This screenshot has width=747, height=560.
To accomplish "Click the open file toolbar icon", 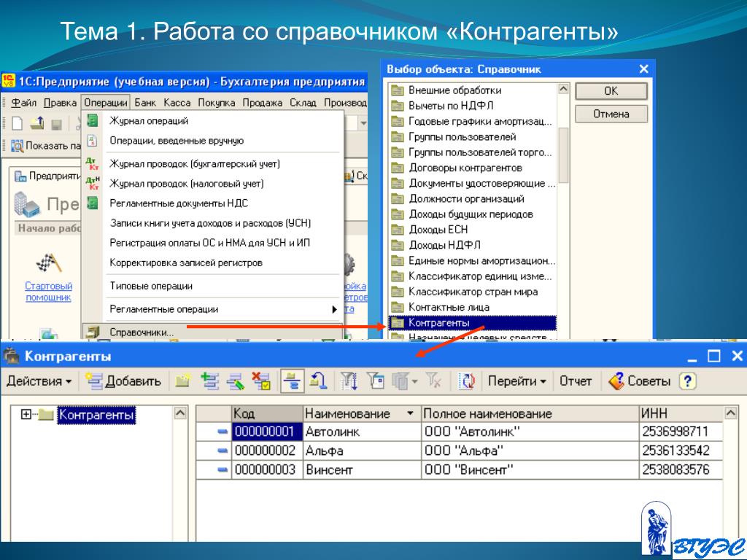I will coord(36,124).
